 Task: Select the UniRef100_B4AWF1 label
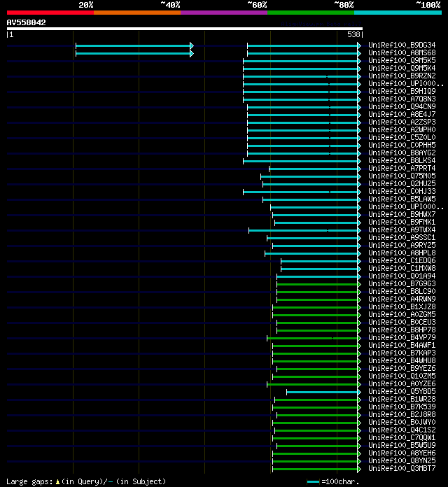pyautogui.click(x=402, y=345)
